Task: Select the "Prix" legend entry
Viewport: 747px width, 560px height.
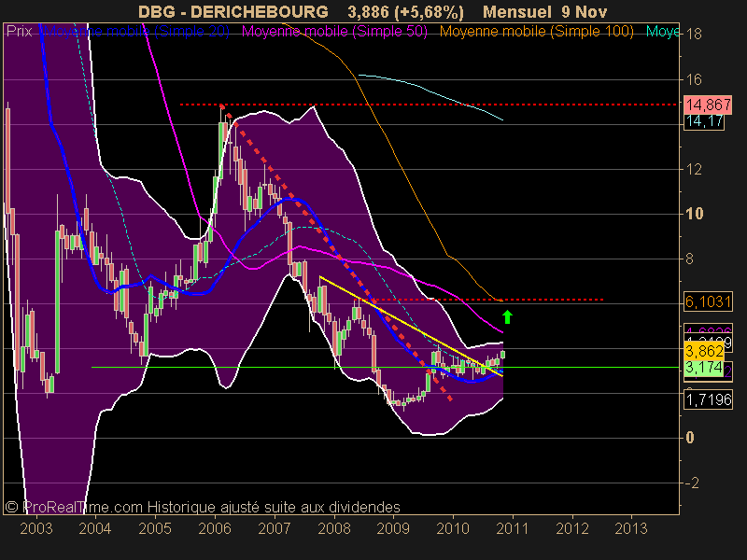Action: pyautogui.click(x=20, y=32)
